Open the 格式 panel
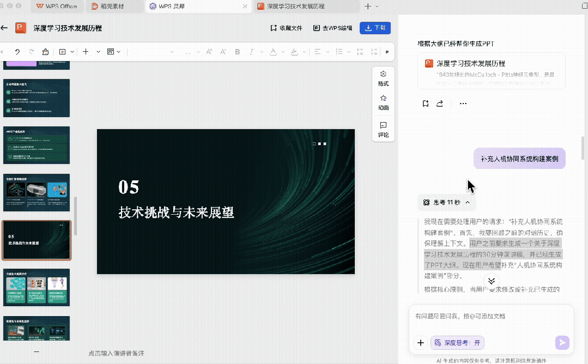The height and width of the screenshot is (364, 588). [x=383, y=78]
